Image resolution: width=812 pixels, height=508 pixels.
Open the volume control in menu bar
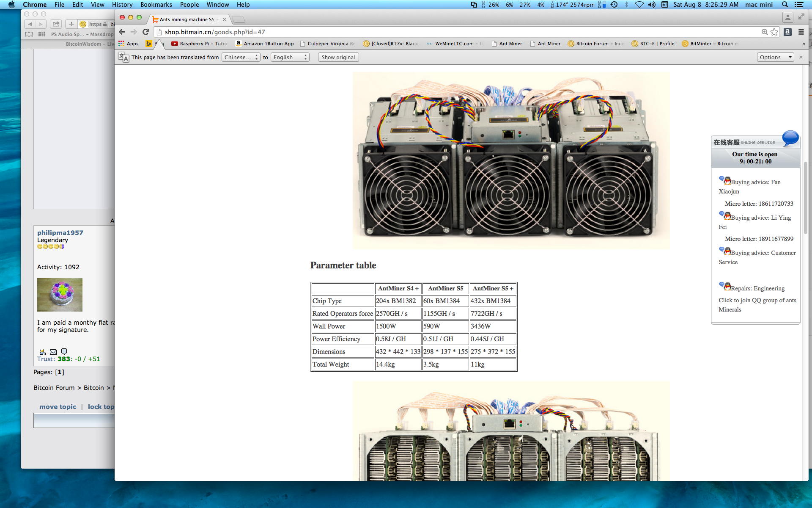[x=652, y=5]
